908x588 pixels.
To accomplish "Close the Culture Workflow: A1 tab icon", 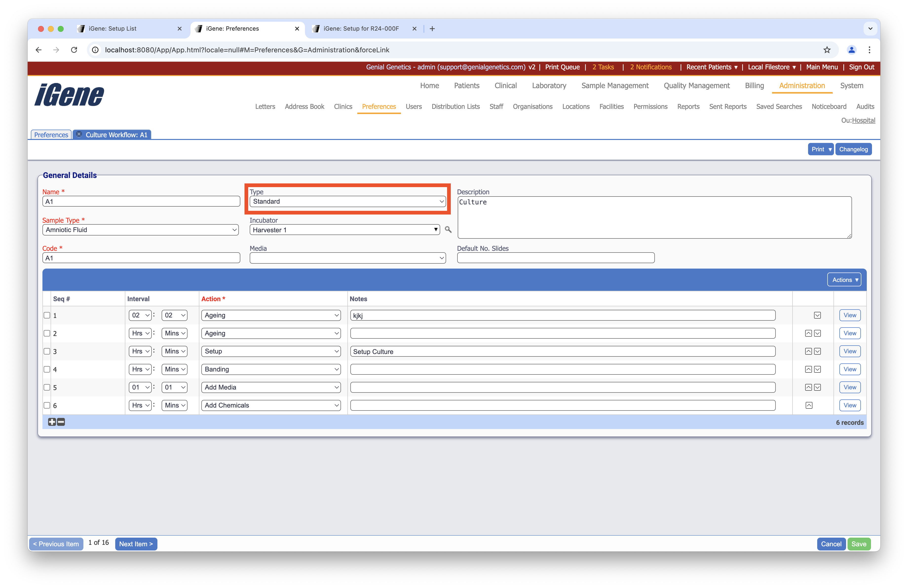I will point(79,134).
